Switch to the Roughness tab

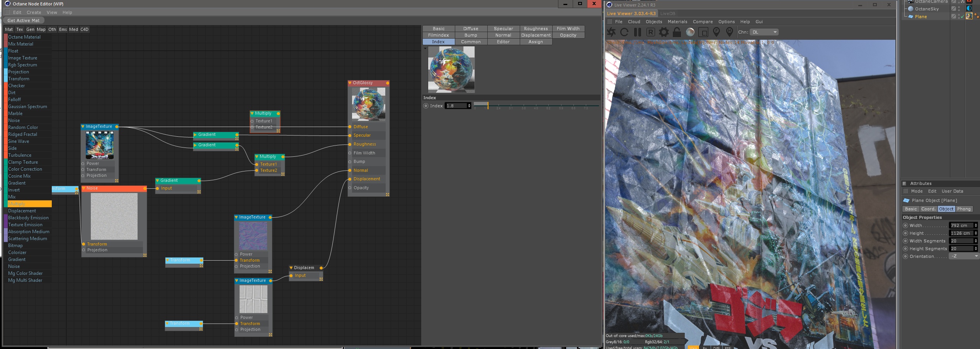coord(536,29)
